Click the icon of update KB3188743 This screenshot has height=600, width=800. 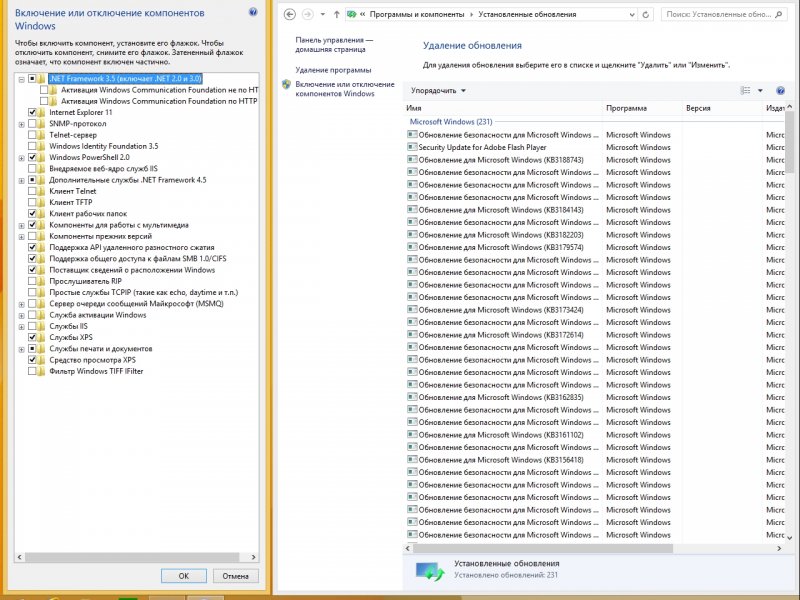(412, 160)
